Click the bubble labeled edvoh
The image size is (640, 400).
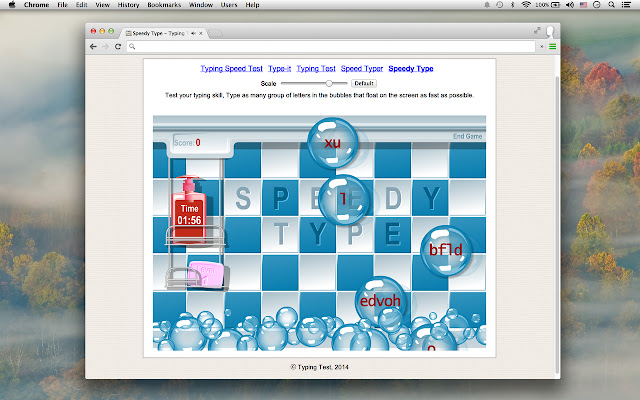[380, 301]
